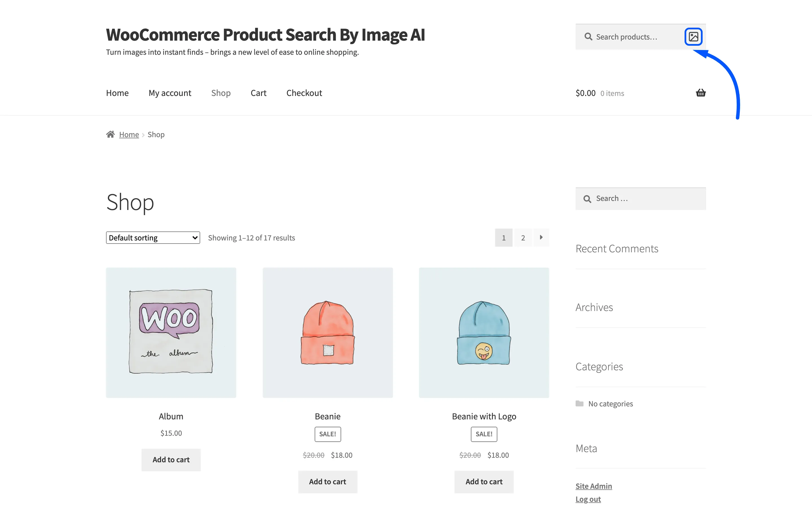The width and height of the screenshot is (812, 508).
Task: Click Album price $15.00
Action: (x=171, y=433)
